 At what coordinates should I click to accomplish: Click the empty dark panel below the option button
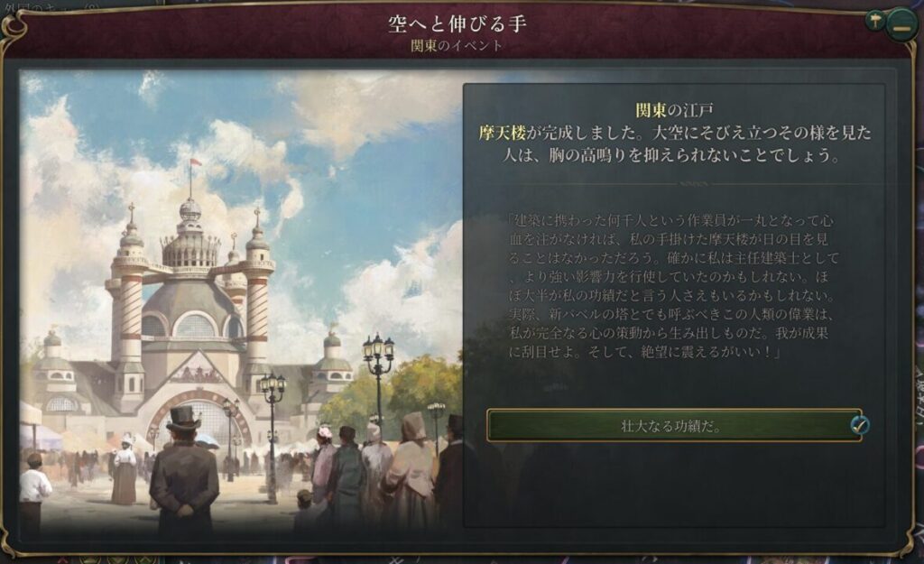pyautogui.click(x=673, y=484)
